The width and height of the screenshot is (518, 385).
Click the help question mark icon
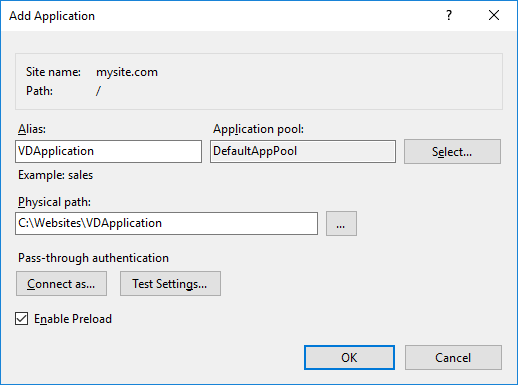[x=449, y=15]
